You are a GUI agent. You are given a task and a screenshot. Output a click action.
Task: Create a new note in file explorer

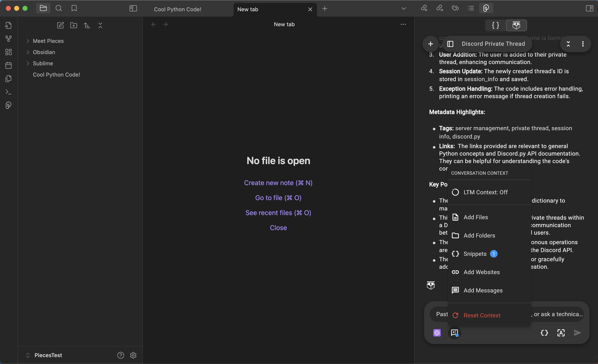(60, 25)
